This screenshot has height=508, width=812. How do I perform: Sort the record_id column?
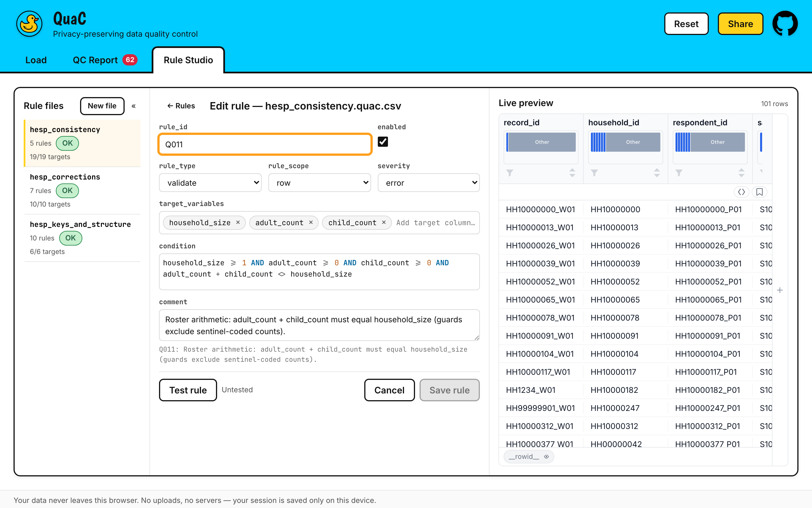pyautogui.click(x=572, y=173)
